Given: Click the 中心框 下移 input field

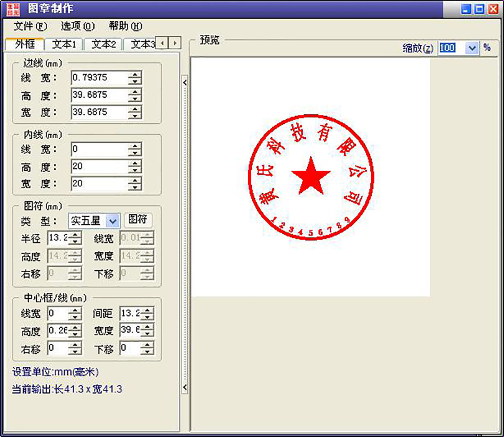Looking at the screenshot, I should (130, 348).
